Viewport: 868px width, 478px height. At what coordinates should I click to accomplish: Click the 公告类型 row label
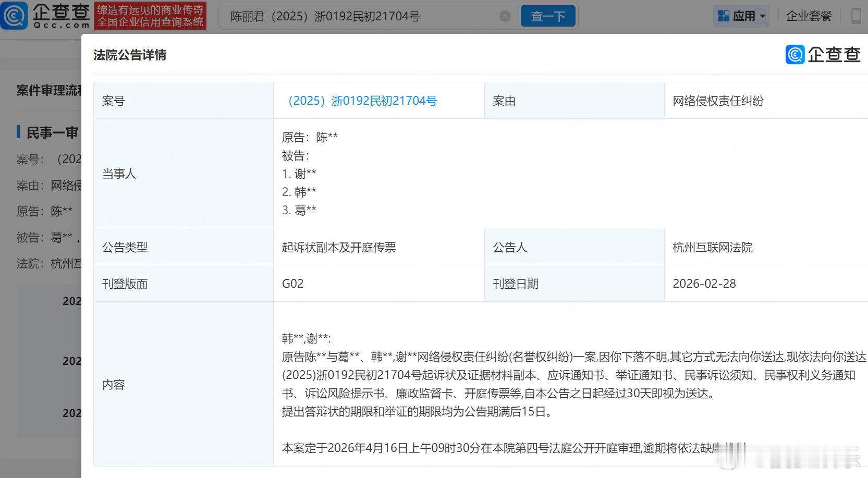click(x=125, y=247)
